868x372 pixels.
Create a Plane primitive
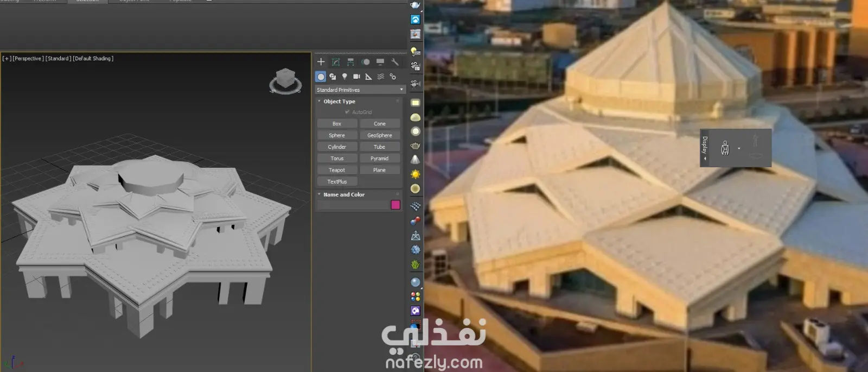(380, 170)
